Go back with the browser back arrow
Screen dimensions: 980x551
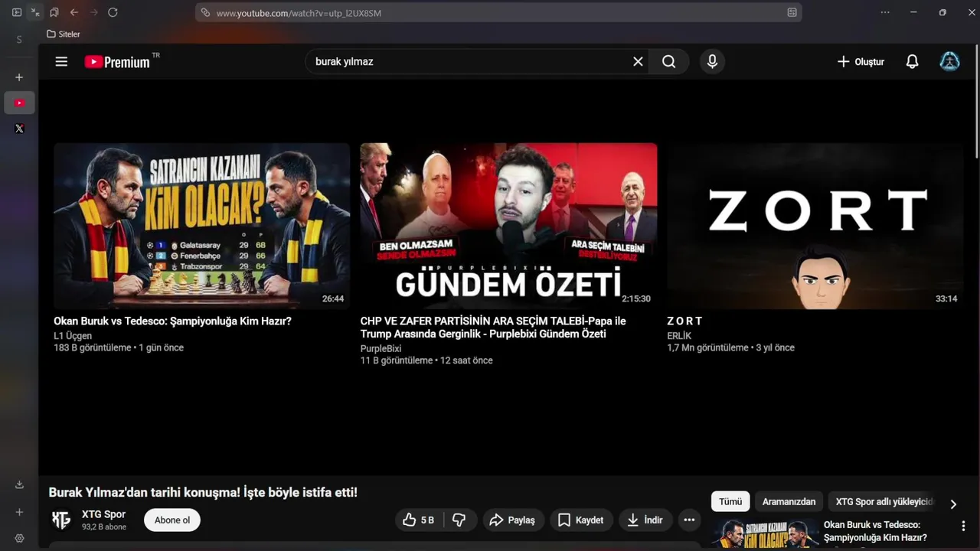[74, 12]
